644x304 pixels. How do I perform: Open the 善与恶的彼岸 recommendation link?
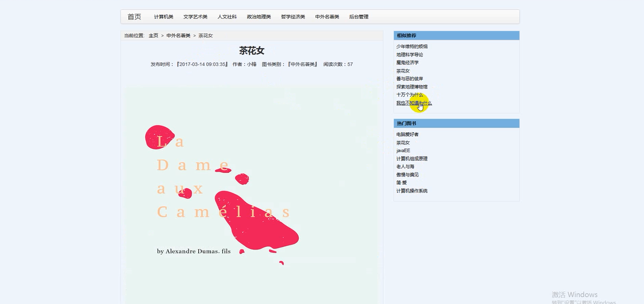[409, 79]
